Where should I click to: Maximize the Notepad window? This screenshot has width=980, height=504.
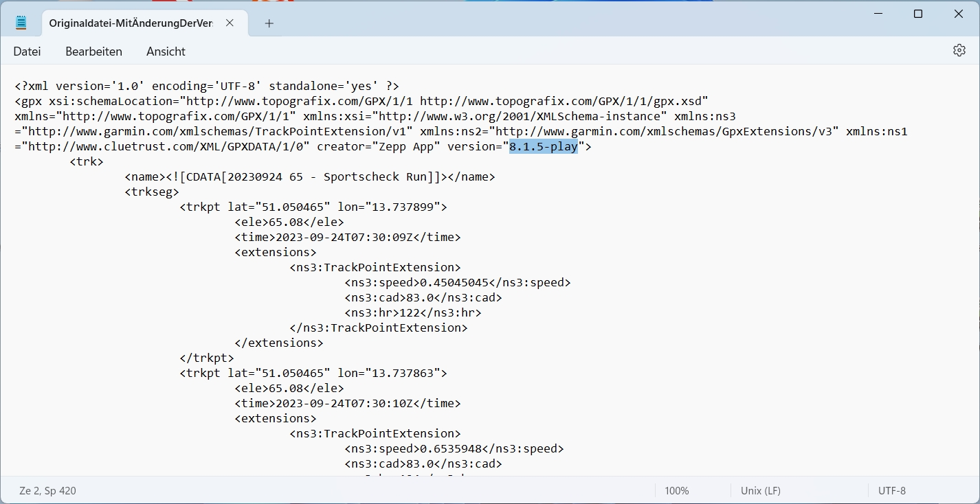917,14
